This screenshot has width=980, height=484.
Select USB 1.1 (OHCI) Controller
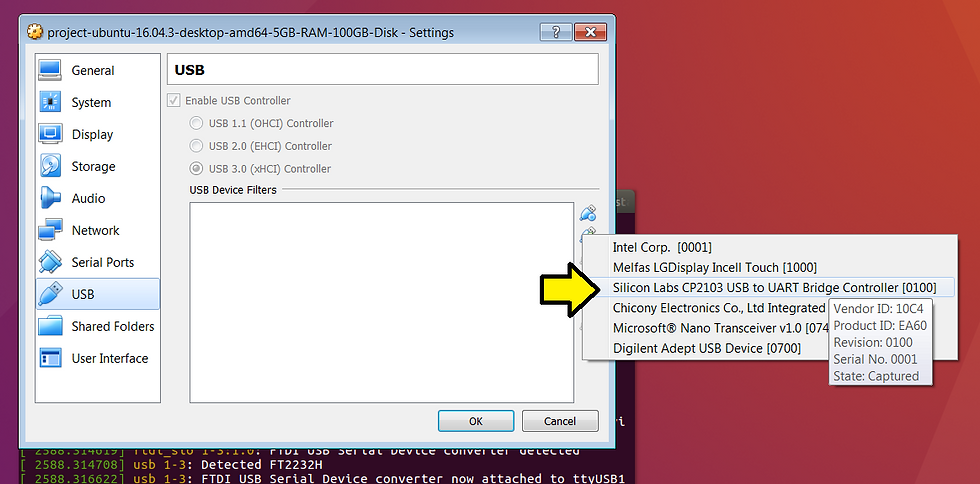261,123
